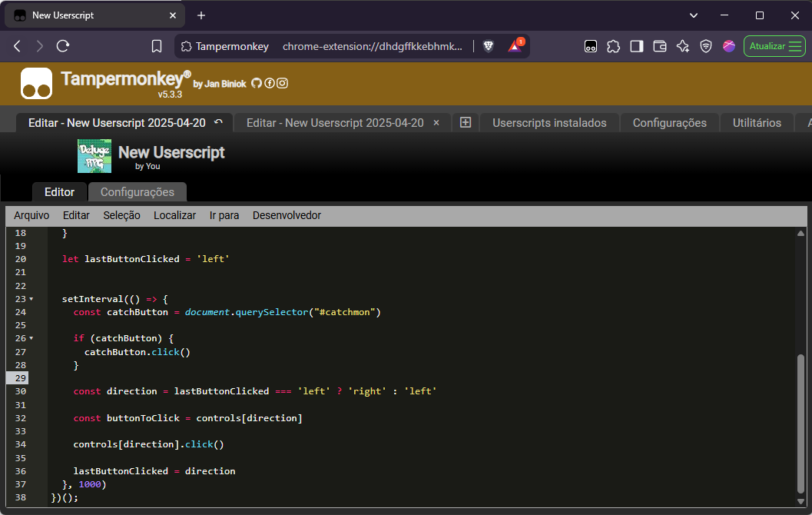Image resolution: width=812 pixels, height=515 pixels.
Task: Open the Editar menu
Action: [x=76, y=215]
